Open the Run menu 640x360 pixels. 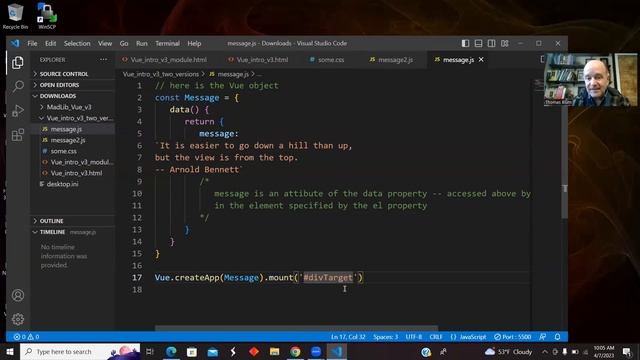142,43
